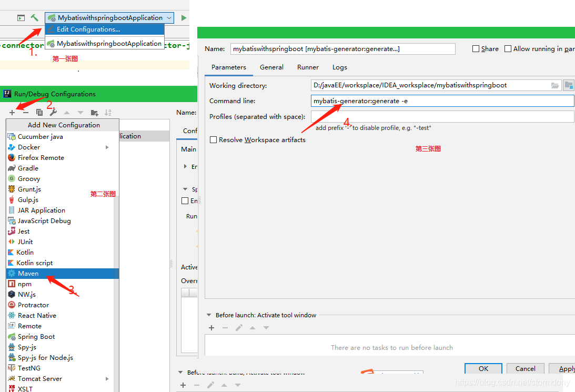Select Groovy configuration type
575x392 pixels.
(60, 178)
